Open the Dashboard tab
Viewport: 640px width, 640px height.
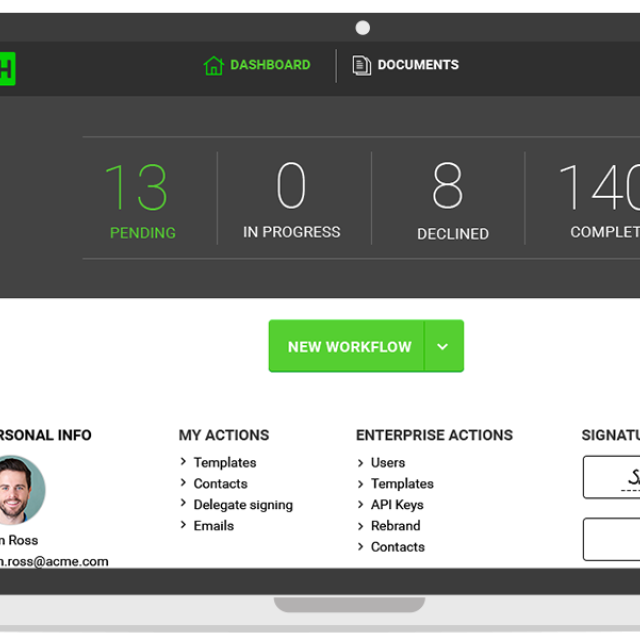(269, 65)
